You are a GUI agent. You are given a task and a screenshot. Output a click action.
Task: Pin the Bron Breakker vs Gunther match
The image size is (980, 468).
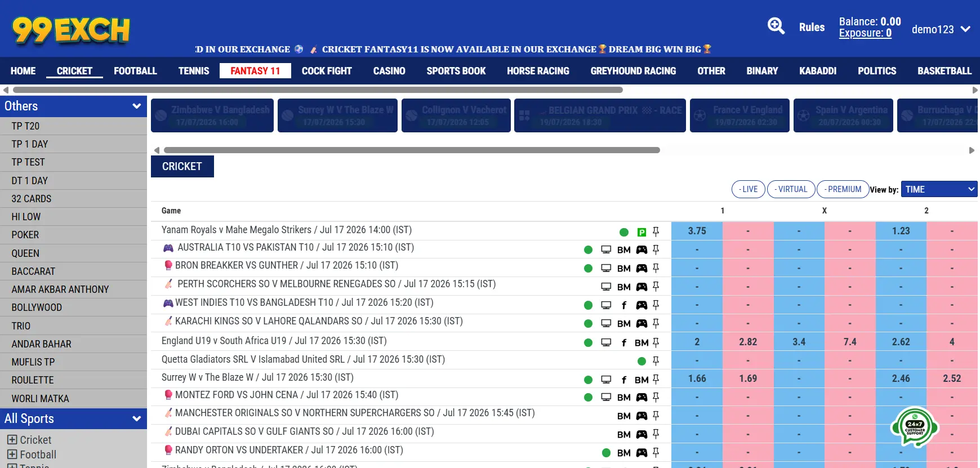point(656,268)
